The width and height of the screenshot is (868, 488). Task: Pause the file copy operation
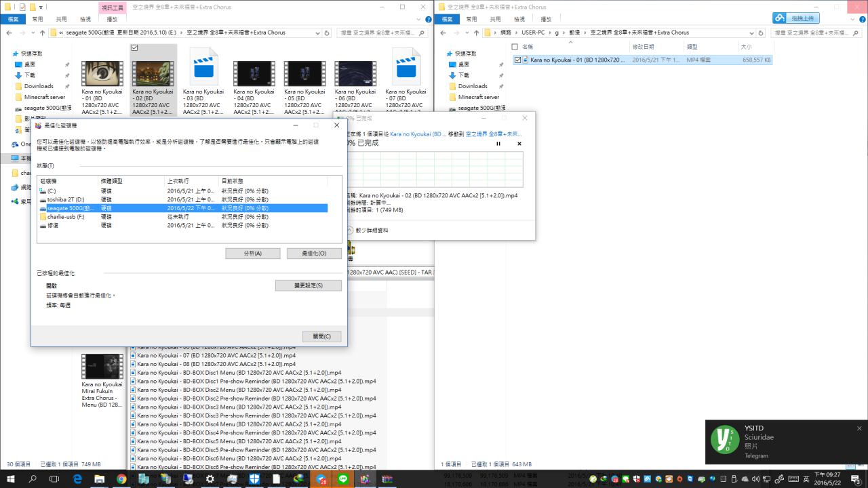click(498, 144)
